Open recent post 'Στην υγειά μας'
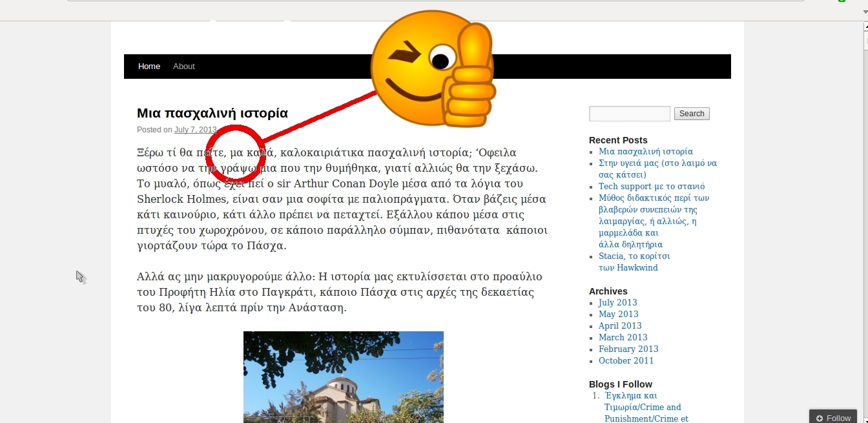Image resolution: width=868 pixels, height=423 pixels. [x=657, y=163]
